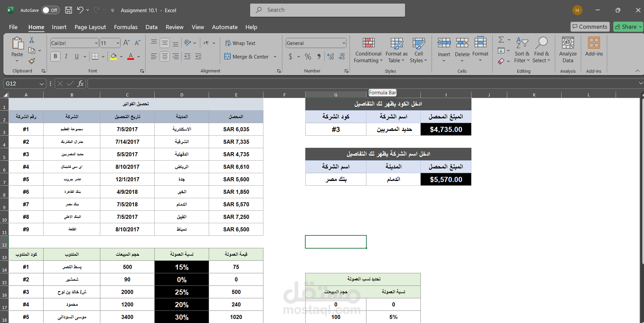Click Delete cells button
This screenshot has height=323, width=644.
(462, 50)
